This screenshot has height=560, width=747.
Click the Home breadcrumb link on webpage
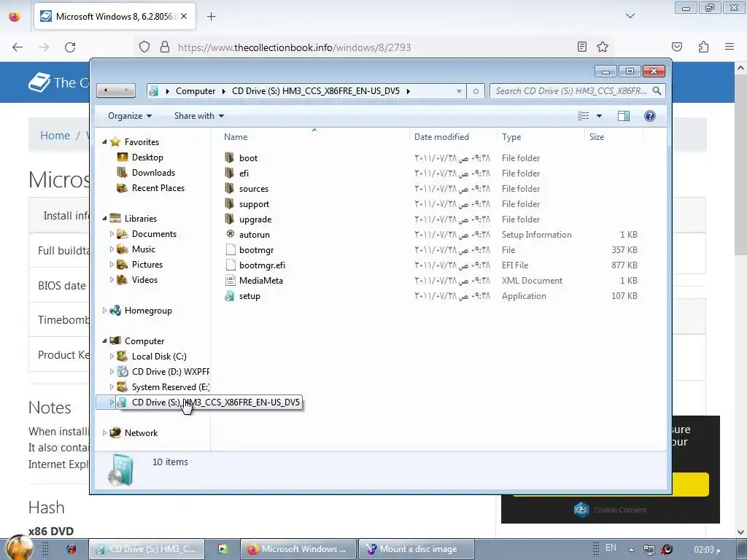coord(55,135)
